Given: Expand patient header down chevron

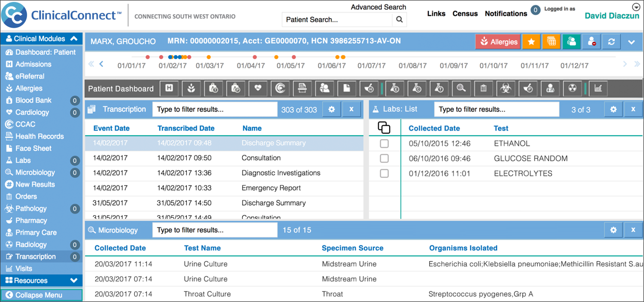Looking at the screenshot, I should tap(631, 42).
